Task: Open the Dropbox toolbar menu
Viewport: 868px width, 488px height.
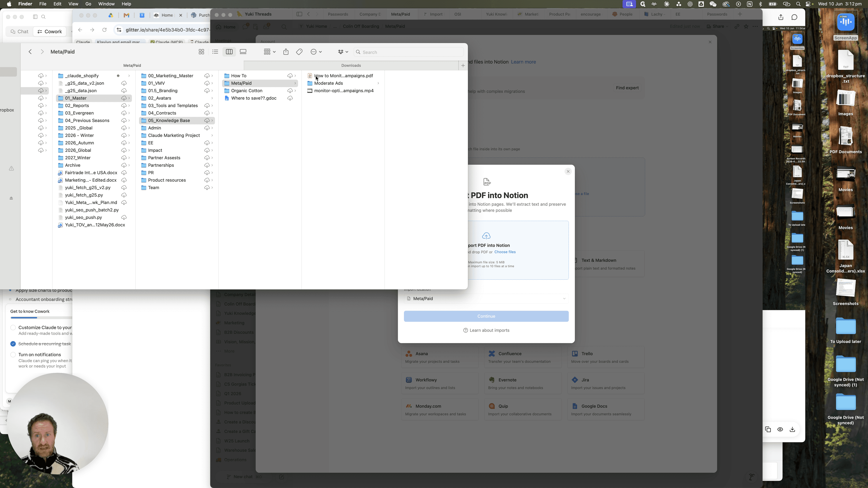Action: coord(343,52)
